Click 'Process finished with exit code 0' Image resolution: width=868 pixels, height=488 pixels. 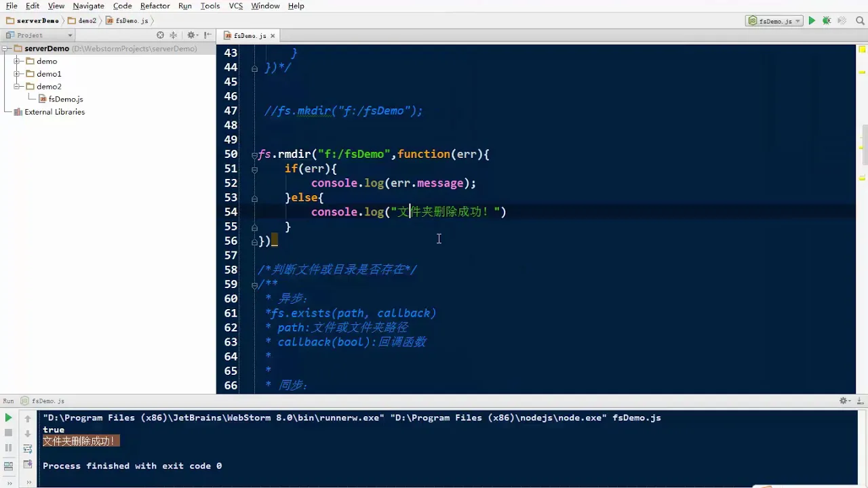pos(132,466)
